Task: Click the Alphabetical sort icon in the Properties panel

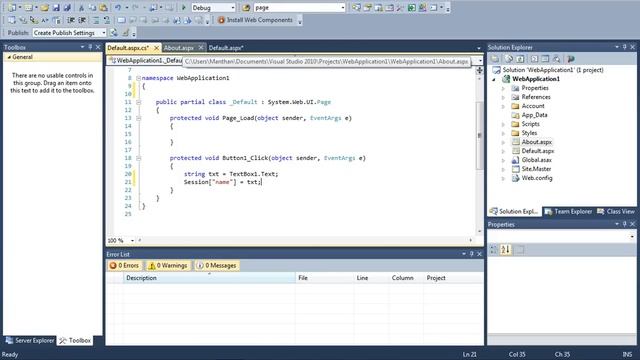Action: coord(505,249)
